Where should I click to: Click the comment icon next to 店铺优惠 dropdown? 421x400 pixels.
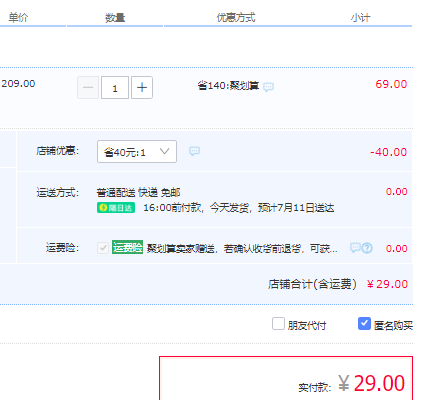pyautogui.click(x=194, y=151)
